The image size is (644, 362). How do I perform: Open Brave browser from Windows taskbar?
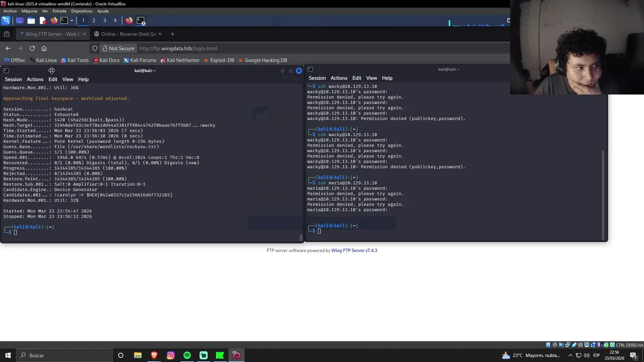154,355
